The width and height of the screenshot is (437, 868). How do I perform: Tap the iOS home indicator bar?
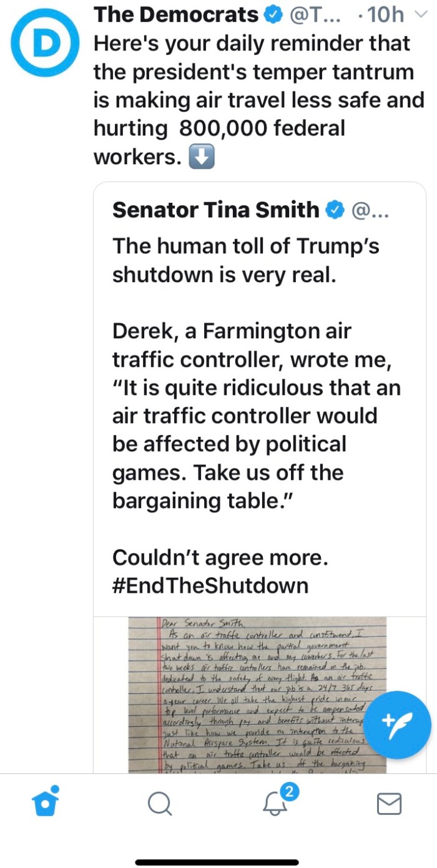point(219,862)
